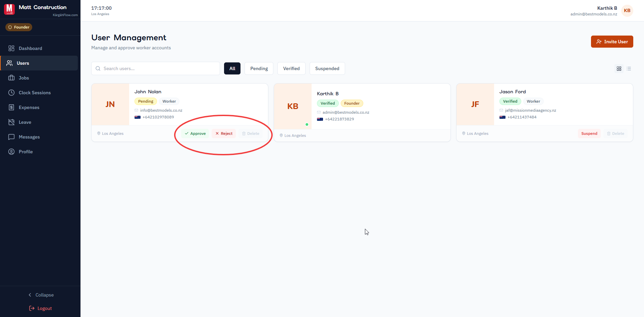Delete Jason Ford's account
The width and height of the screenshot is (644, 317).
pos(615,134)
